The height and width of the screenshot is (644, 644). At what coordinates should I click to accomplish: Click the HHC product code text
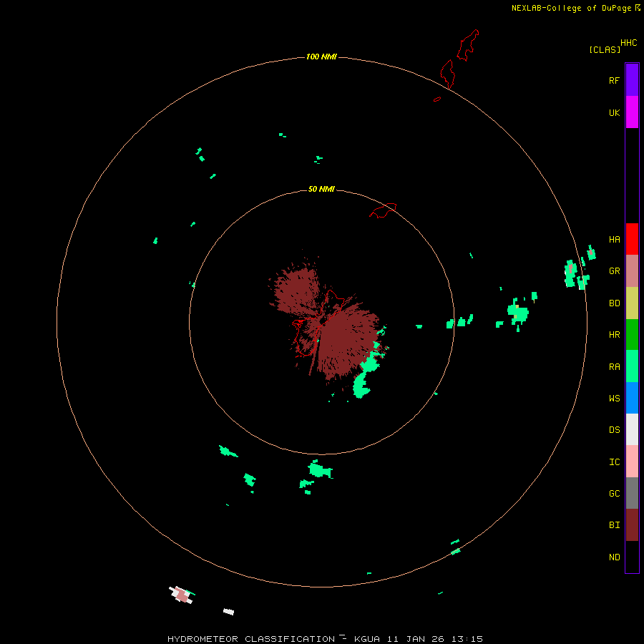pyautogui.click(x=628, y=43)
